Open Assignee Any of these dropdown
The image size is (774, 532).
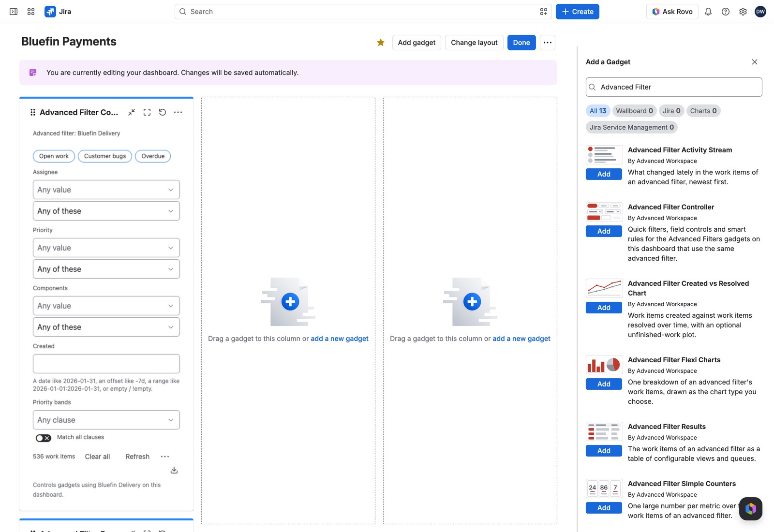click(106, 211)
